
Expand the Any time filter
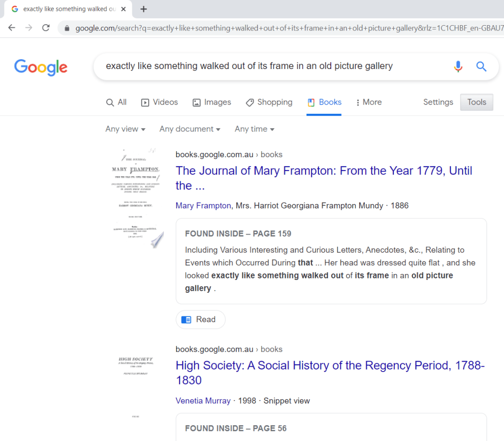[254, 129]
